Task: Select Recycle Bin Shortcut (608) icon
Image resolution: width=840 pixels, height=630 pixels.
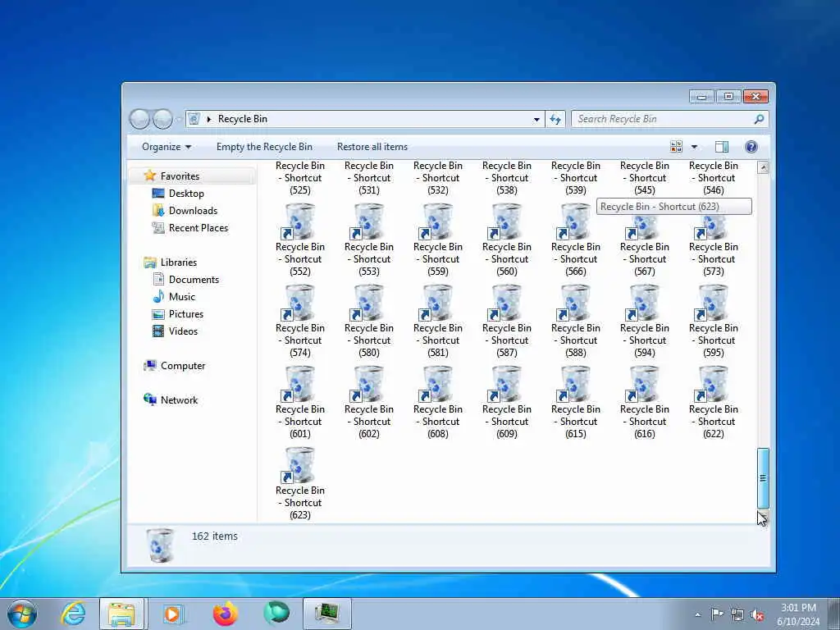Action: [437, 384]
